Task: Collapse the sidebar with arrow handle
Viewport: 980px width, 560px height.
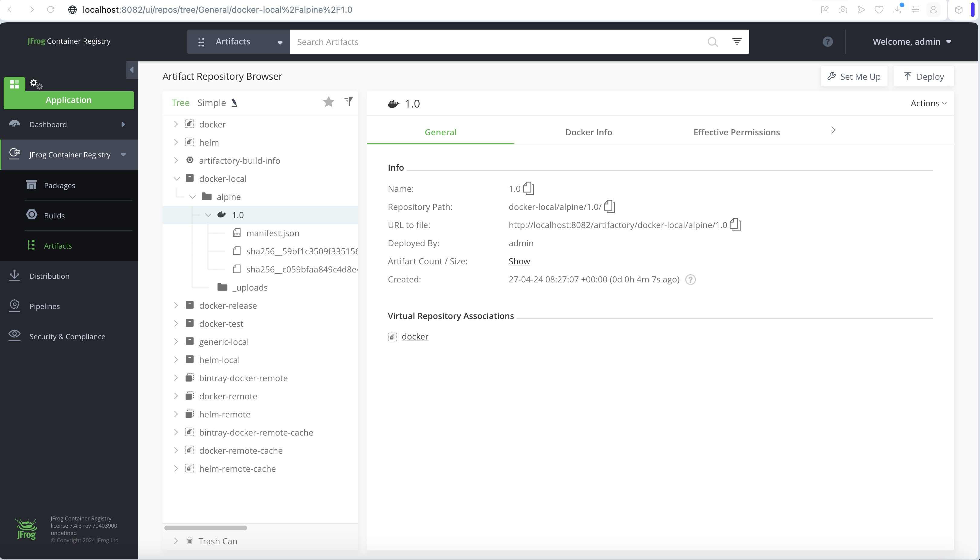Action: [x=132, y=69]
